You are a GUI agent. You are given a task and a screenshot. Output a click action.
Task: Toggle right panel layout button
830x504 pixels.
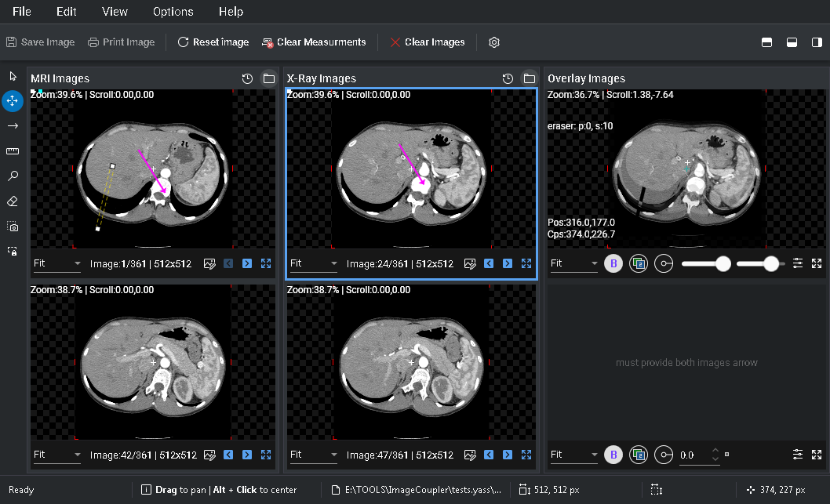(817, 42)
